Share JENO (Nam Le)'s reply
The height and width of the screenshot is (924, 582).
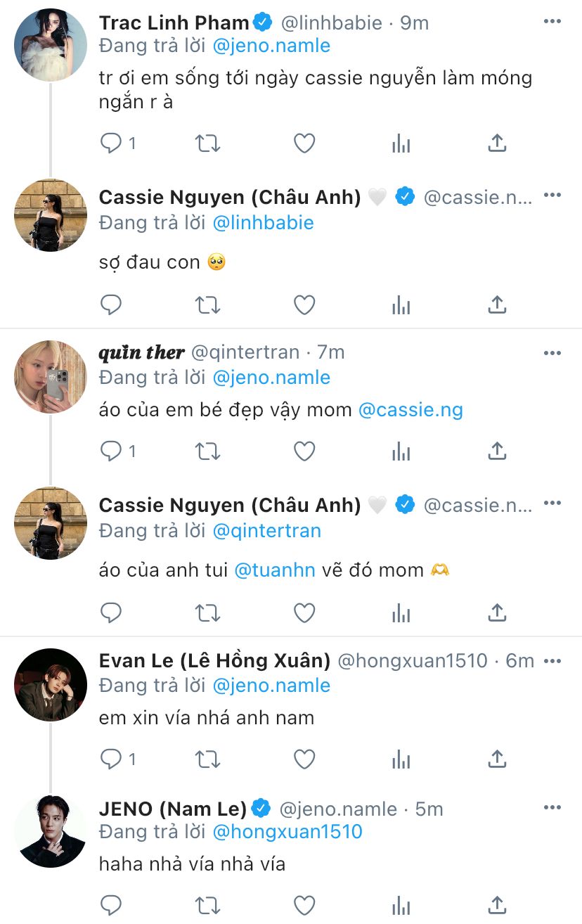tap(497, 906)
